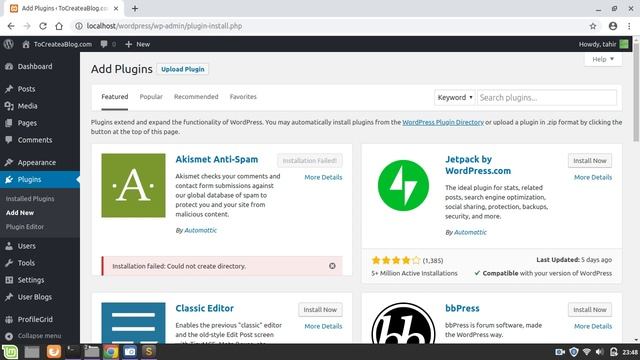Click the WordPress logo in admin bar

(9, 44)
